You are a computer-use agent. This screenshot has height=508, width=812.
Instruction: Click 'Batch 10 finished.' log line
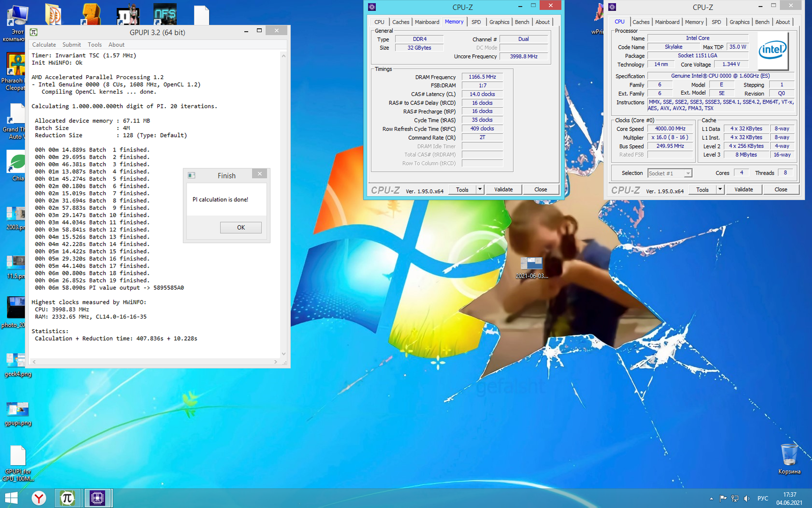click(92, 215)
